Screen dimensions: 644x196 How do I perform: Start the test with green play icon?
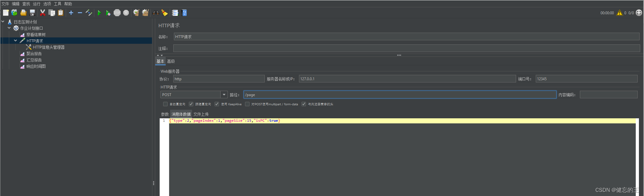tap(99, 13)
